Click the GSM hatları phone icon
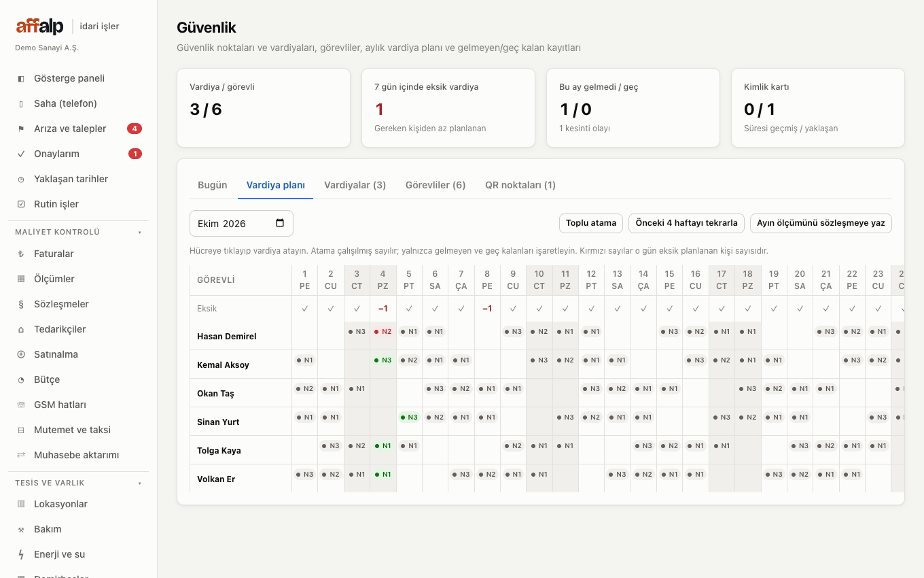This screenshot has width=924, height=578. [x=21, y=405]
